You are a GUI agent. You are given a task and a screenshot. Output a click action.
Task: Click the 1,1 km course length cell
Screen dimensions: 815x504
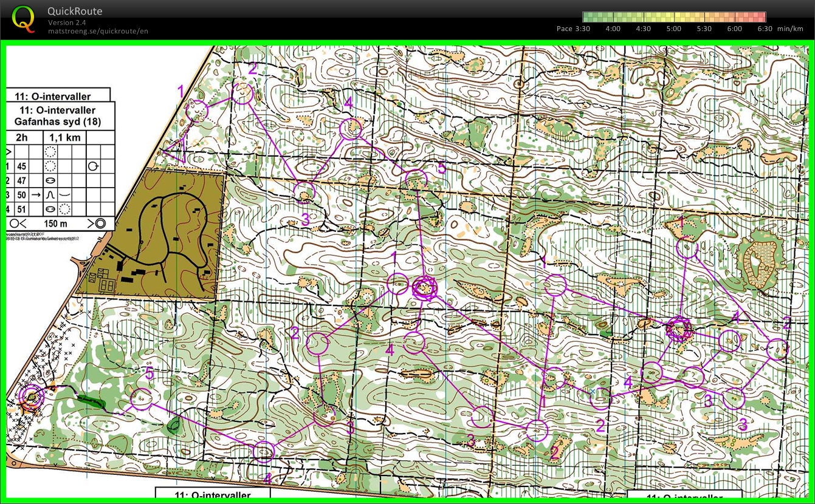[65, 138]
